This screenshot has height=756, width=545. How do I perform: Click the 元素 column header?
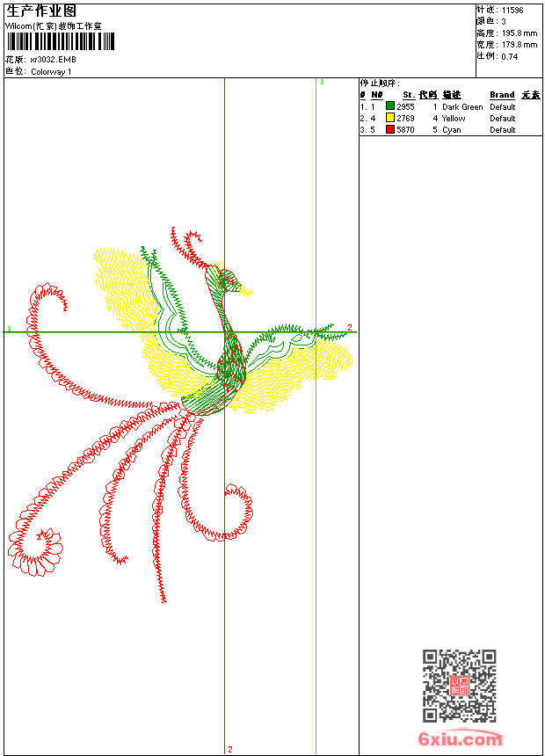tap(531, 95)
